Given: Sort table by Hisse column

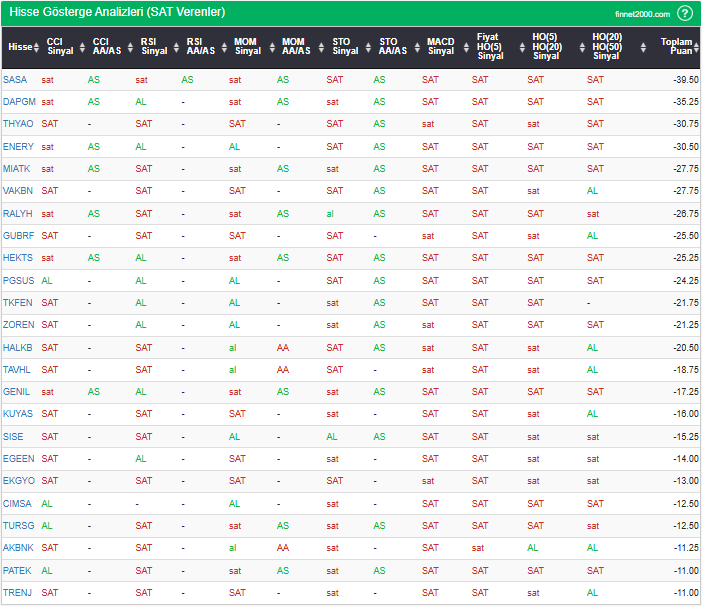Looking at the screenshot, I should tap(19, 47).
